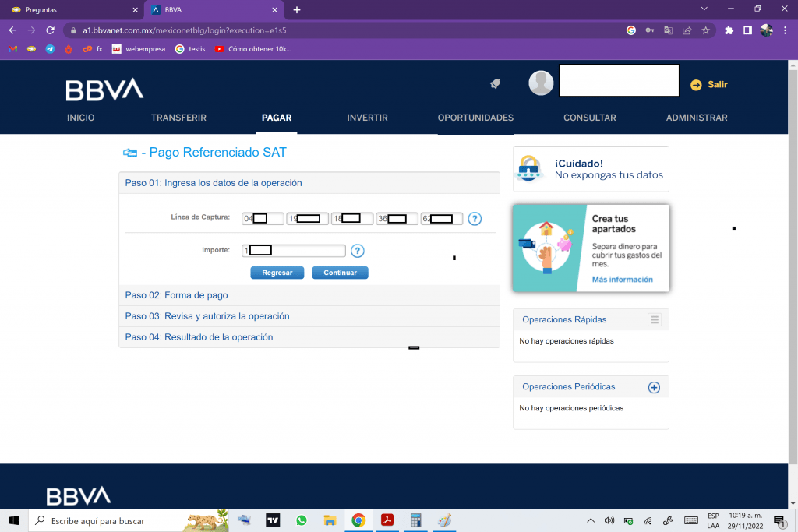Open the ADMINISTRAR menu
Screen dimensions: 798x532
(x=697, y=118)
